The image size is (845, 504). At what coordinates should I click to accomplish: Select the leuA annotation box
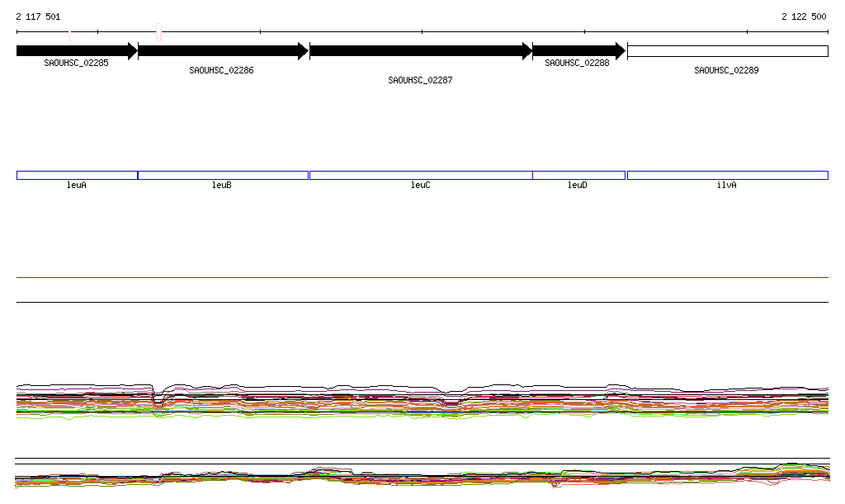pyautogui.click(x=77, y=175)
